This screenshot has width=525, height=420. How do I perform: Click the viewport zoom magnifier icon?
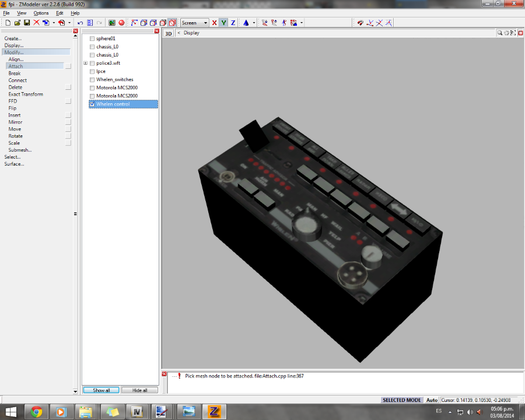coord(501,33)
